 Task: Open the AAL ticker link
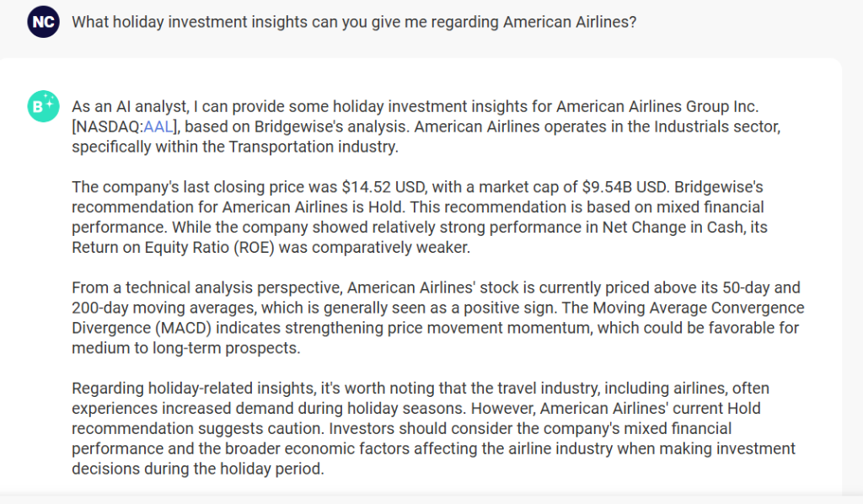[x=158, y=126]
